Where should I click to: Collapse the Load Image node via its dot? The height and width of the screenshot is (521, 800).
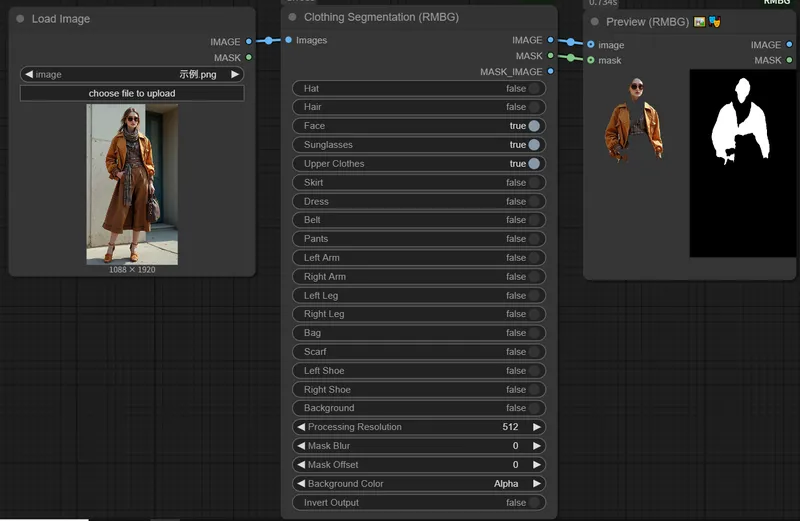tap(20, 19)
